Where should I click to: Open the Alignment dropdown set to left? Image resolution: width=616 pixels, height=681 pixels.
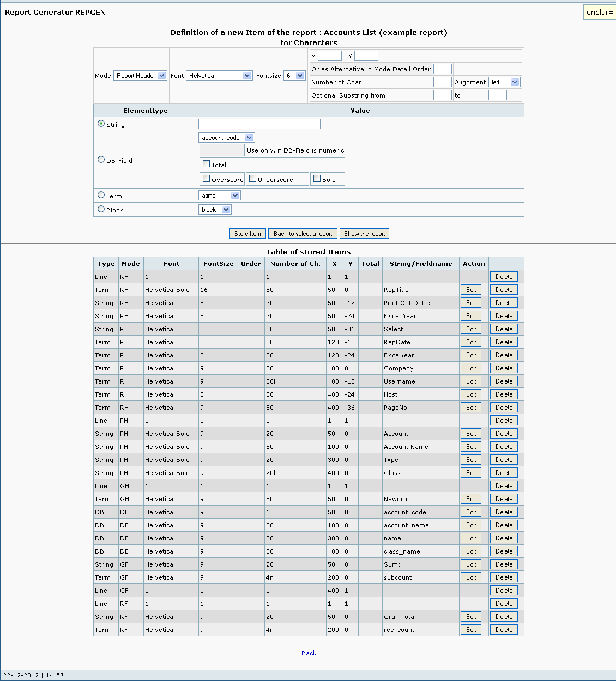pos(504,82)
